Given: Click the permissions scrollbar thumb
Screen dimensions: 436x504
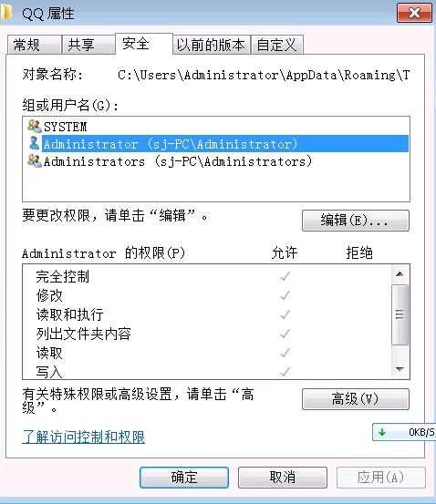Looking at the screenshot, I should coord(400,314).
